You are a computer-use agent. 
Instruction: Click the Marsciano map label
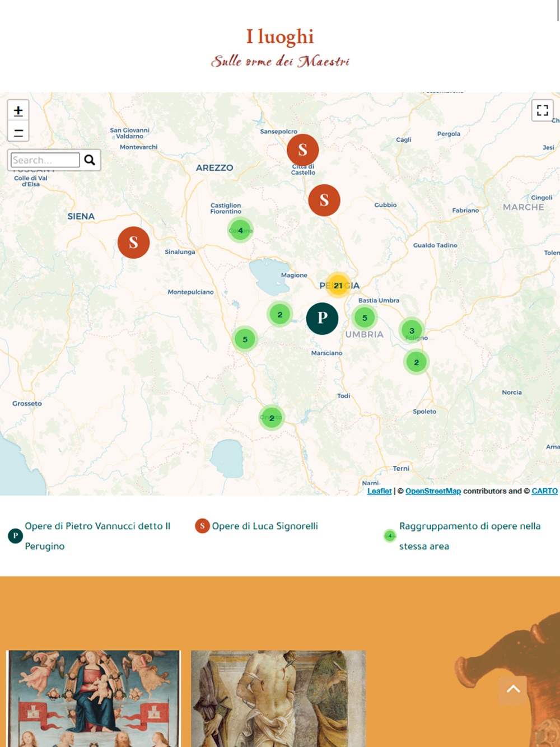[x=326, y=353]
